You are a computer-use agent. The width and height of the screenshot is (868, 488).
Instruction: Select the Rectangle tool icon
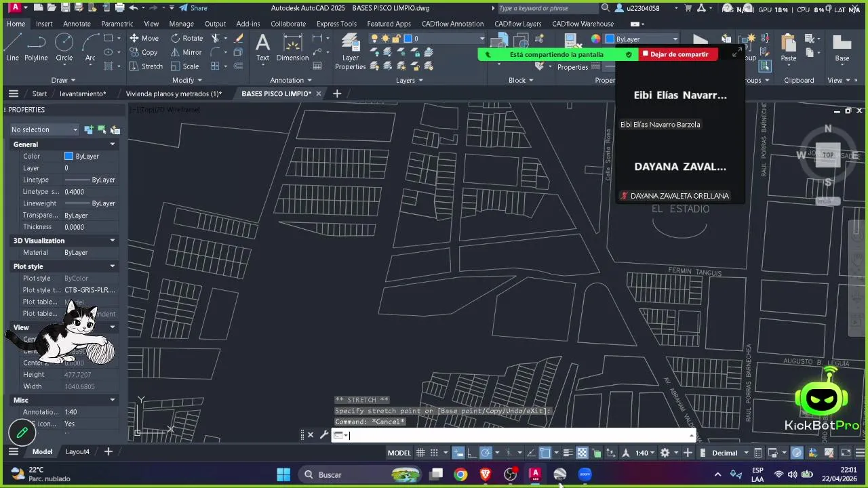pyautogui.click(x=108, y=38)
